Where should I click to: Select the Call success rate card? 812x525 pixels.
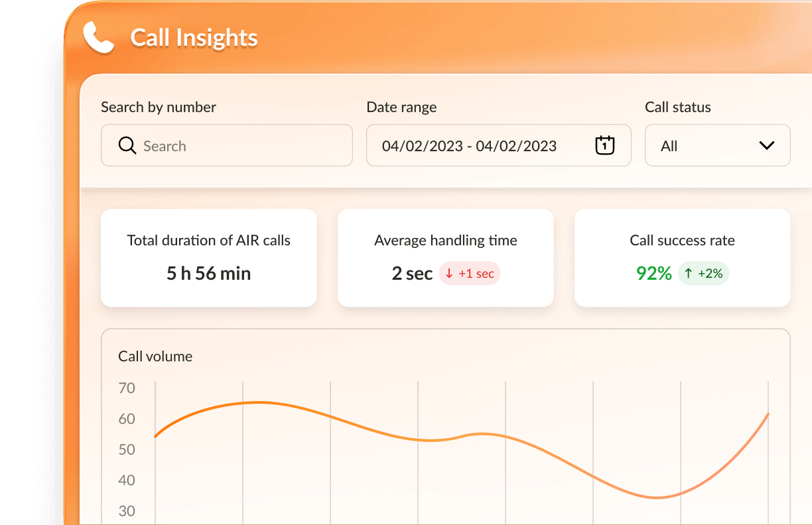(682, 258)
